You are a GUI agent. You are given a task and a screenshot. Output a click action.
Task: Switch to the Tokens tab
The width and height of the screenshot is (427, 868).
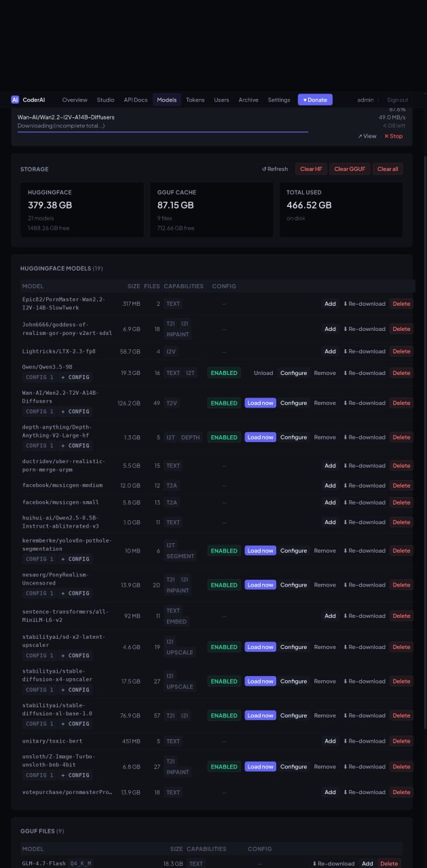coord(195,100)
